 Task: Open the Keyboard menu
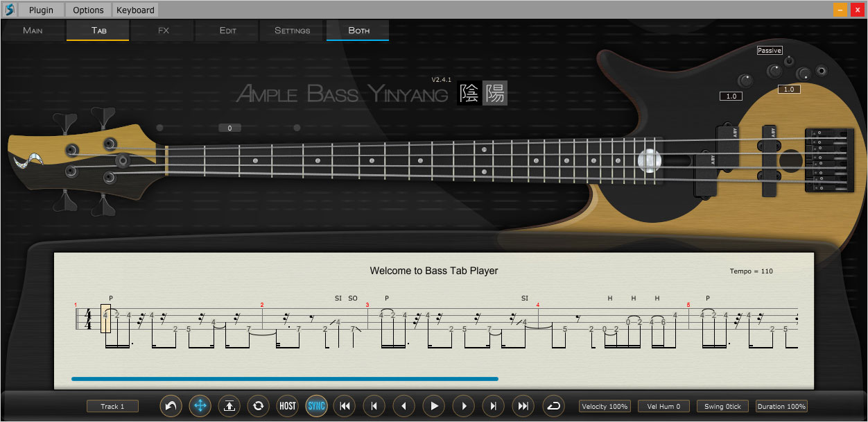tap(135, 10)
